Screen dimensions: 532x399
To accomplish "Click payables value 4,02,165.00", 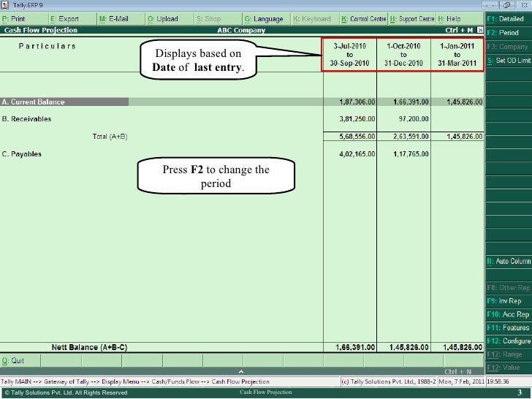I will [x=357, y=154].
